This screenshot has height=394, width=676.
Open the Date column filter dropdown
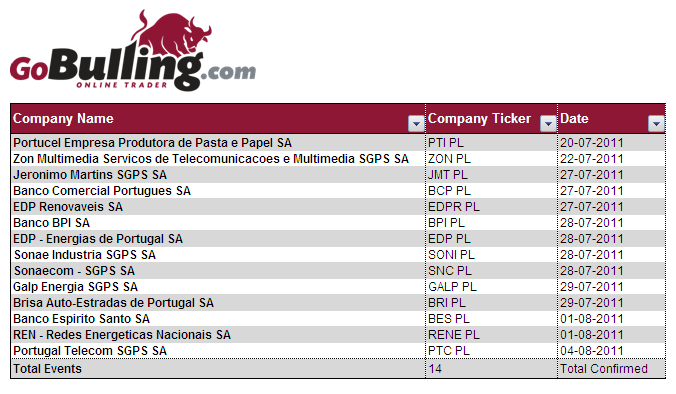pyautogui.click(x=656, y=124)
